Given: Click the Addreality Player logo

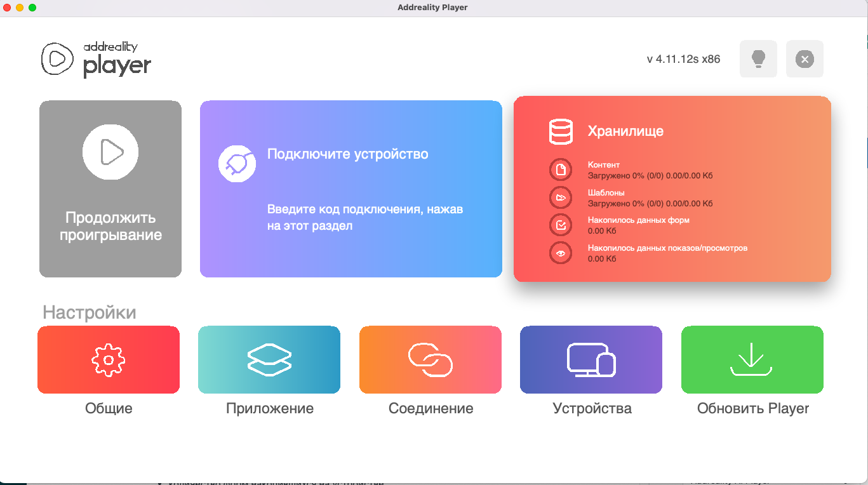Looking at the screenshot, I should 97,59.
